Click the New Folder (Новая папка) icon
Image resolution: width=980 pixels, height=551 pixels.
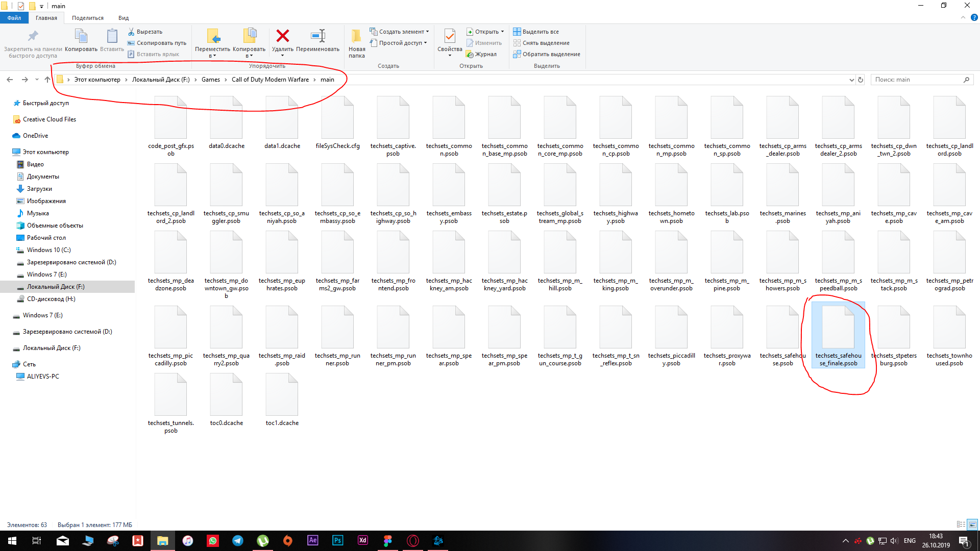pyautogui.click(x=356, y=36)
